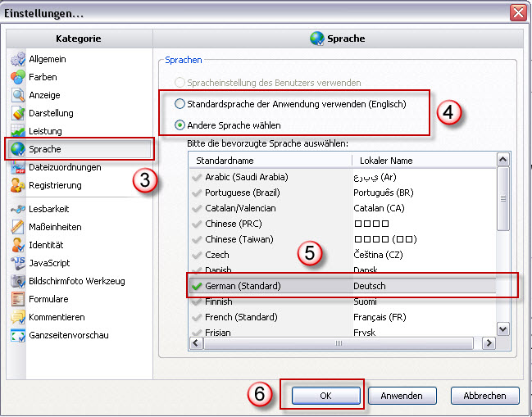Select the Leistung category

(45, 131)
